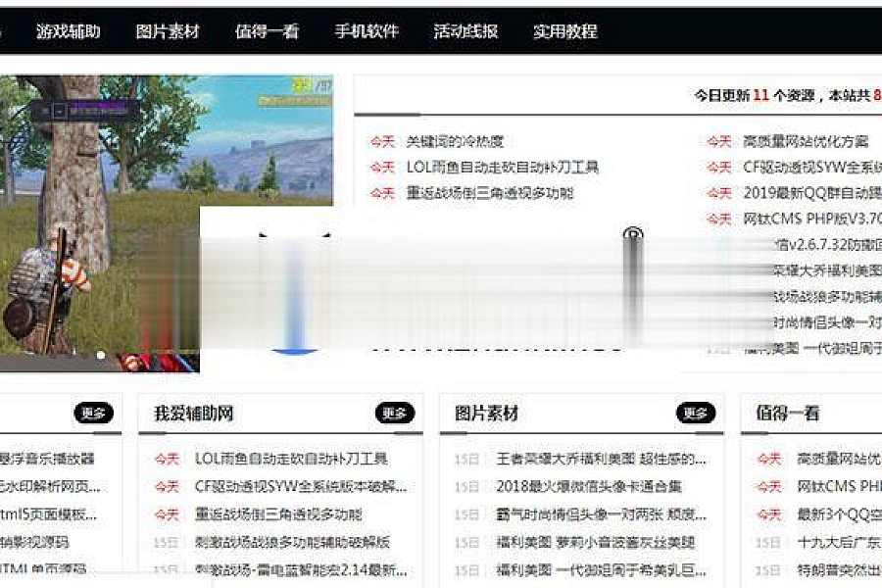Choose 实用教程 in the navigation bar
Screen dimensions: 882x588
(565, 31)
